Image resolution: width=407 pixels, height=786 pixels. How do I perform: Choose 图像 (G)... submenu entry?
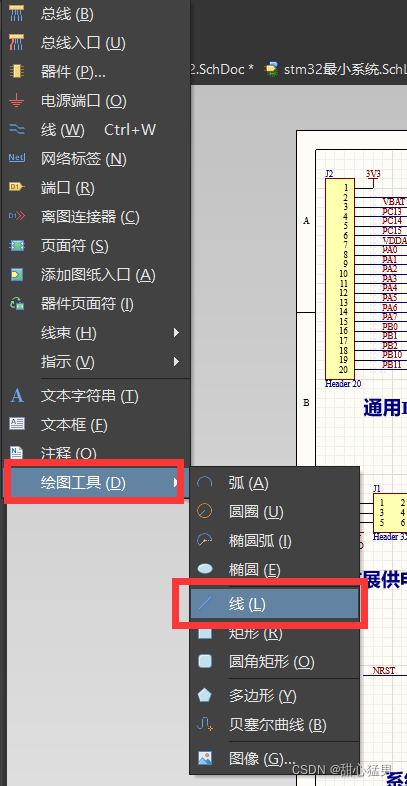[275, 758]
